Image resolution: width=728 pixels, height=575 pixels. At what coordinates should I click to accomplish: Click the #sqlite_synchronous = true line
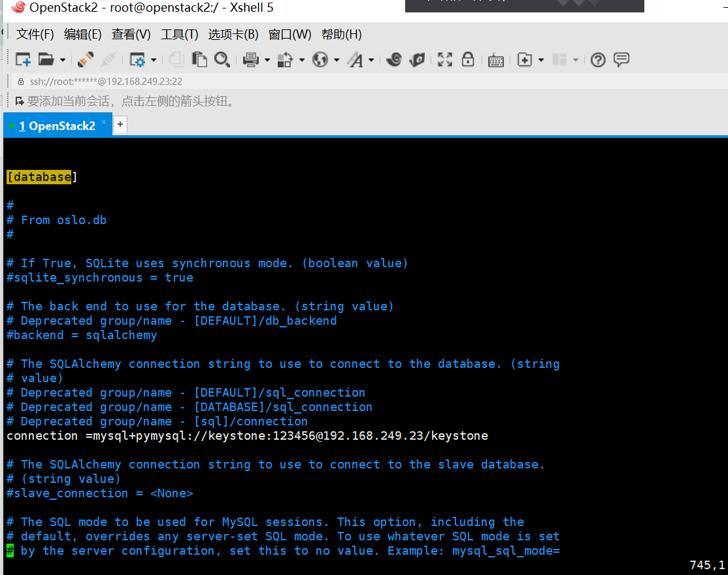(x=100, y=278)
